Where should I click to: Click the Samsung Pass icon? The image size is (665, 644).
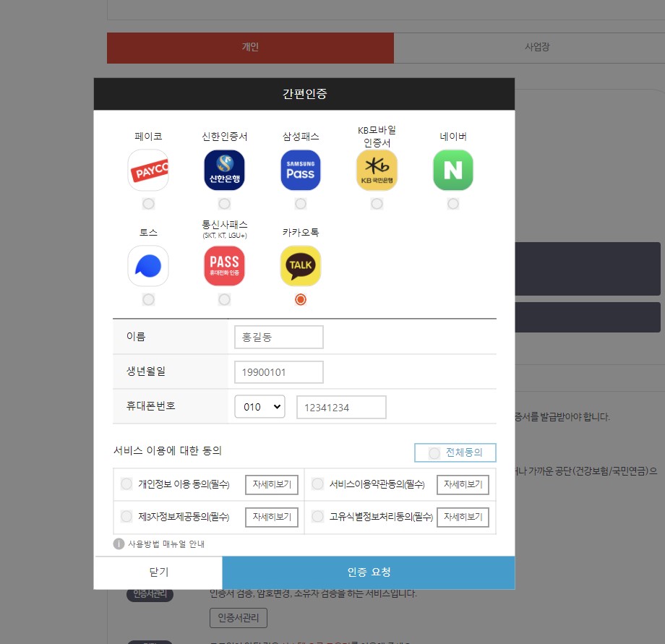301,170
